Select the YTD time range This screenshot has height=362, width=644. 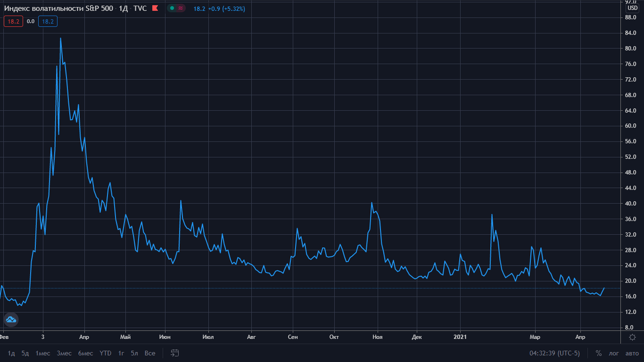point(106,353)
